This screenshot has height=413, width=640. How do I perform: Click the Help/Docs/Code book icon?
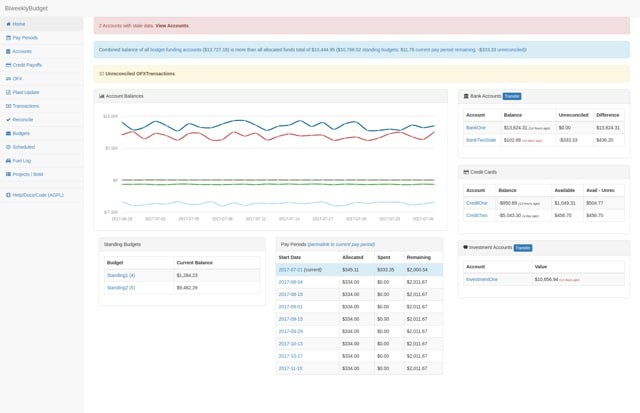(8, 195)
